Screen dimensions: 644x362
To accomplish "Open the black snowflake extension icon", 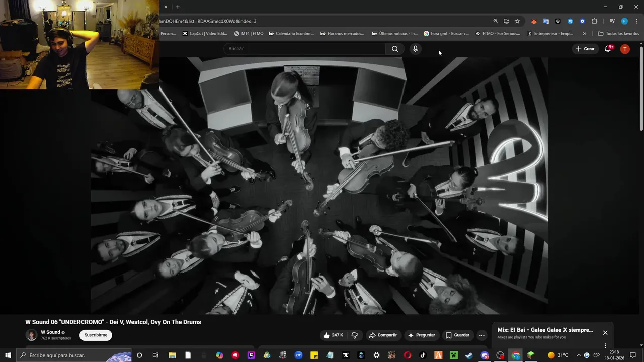I will click(558, 21).
